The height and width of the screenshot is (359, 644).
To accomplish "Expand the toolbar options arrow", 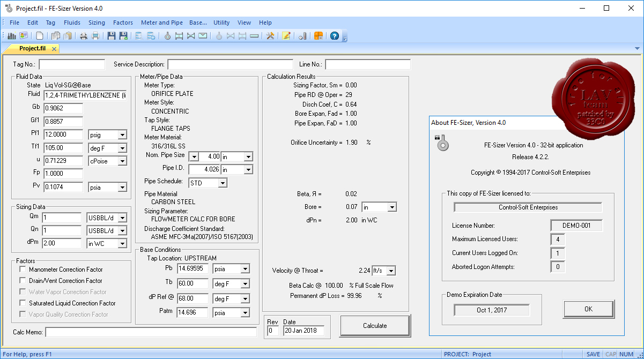I will 345,38.
